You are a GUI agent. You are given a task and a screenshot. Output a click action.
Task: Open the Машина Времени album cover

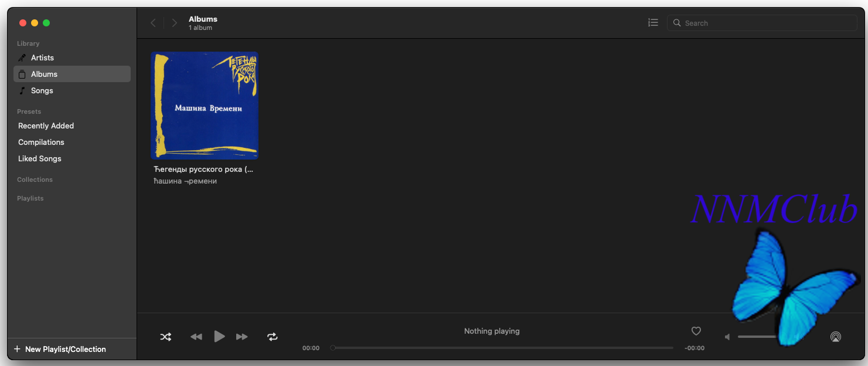(x=205, y=106)
